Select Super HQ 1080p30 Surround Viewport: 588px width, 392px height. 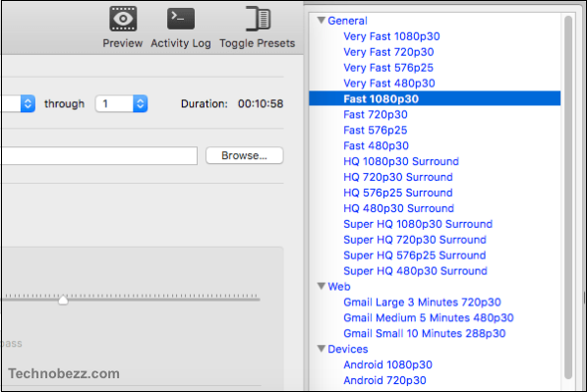(418, 224)
